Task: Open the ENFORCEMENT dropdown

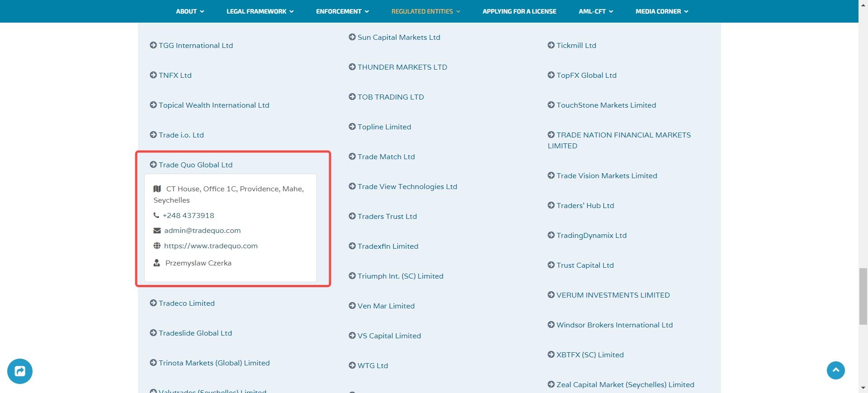Action: tap(342, 11)
